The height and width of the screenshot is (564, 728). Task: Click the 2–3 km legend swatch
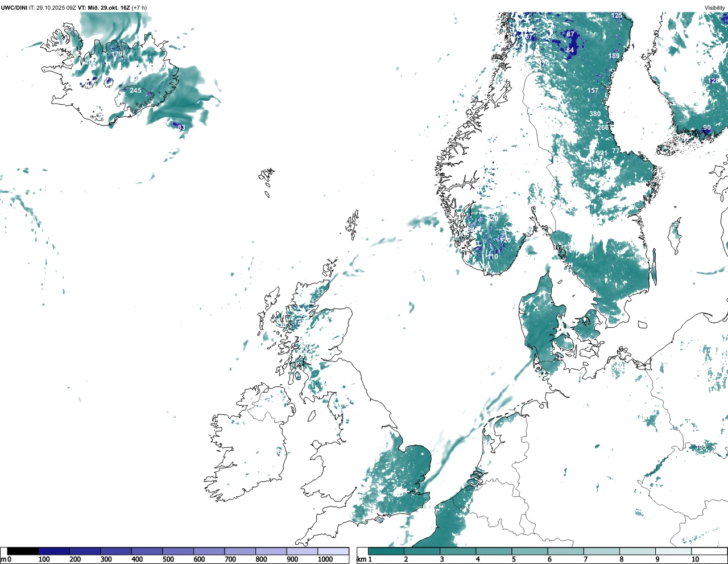(x=422, y=551)
